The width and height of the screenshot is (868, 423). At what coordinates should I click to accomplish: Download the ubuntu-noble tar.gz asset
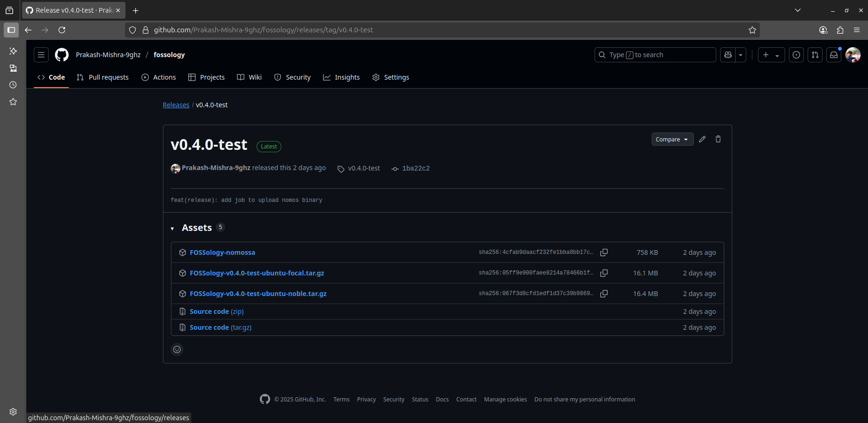[258, 294]
